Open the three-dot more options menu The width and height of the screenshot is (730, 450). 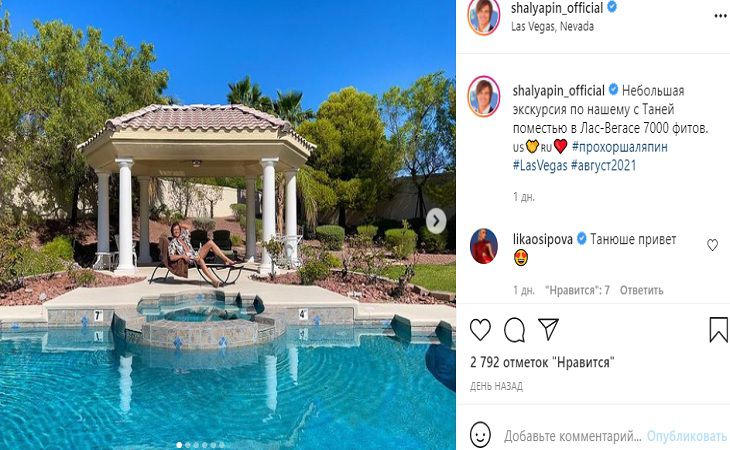coord(720,16)
